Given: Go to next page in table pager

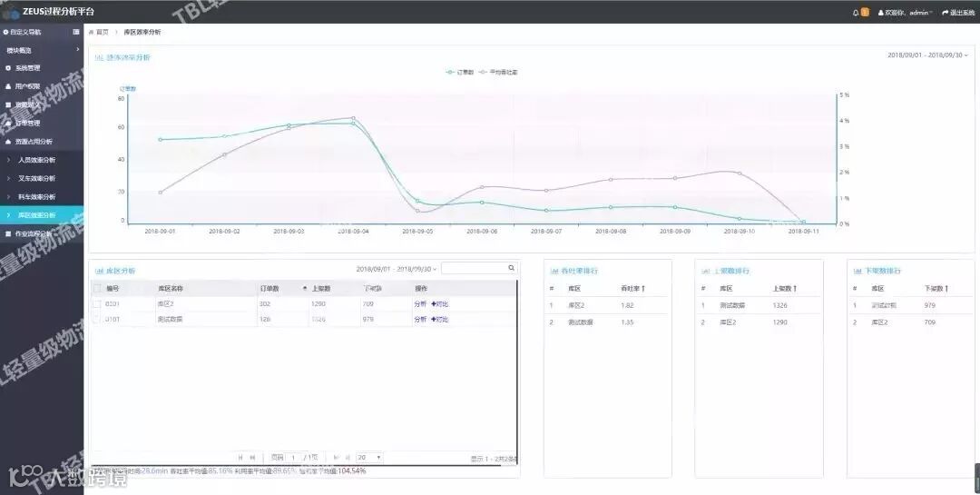Looking at the screenshot, I should 337,458.
